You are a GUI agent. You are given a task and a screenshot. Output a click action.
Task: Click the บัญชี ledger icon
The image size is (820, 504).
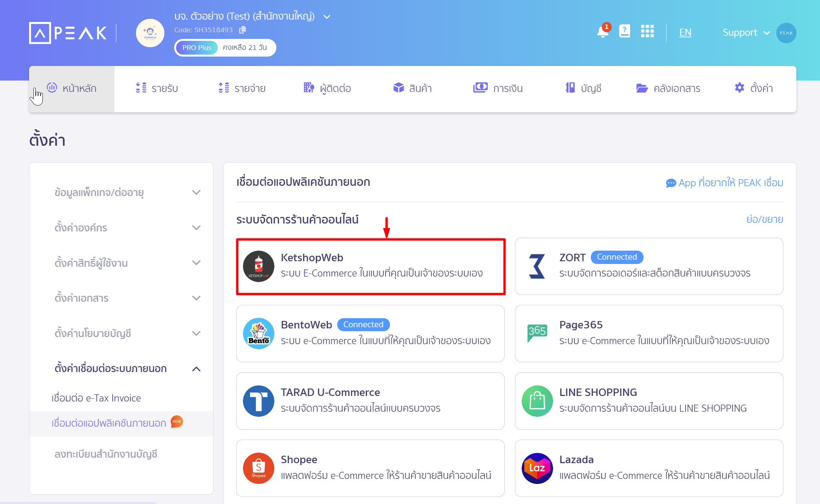[570, 88]
